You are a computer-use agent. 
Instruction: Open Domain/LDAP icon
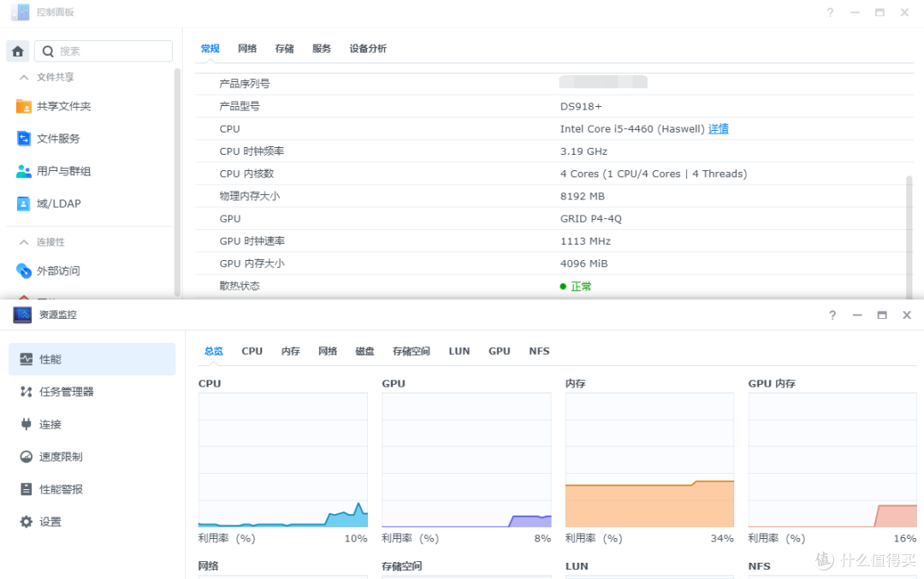click(x=24, y=204)
